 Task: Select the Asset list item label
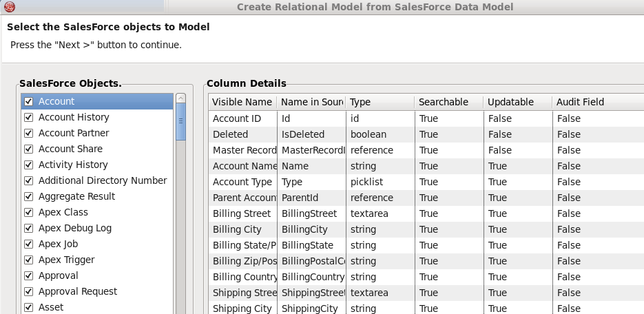(51, 307)
